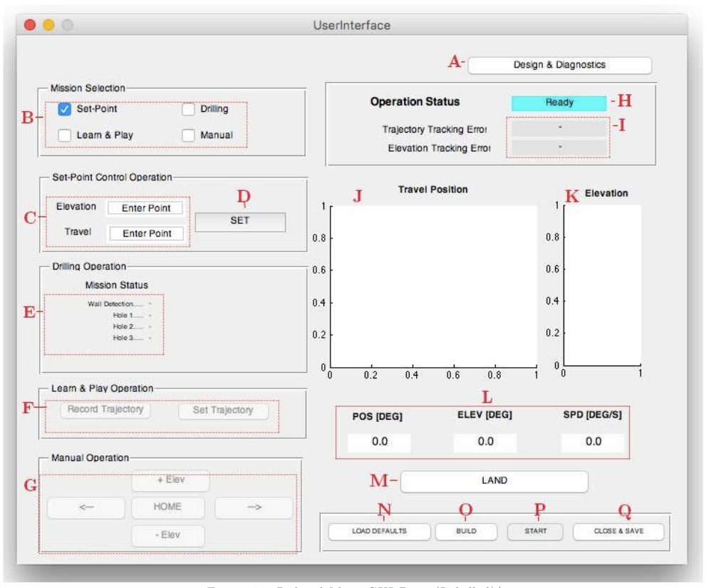Click the HOME manual operation button
This screenshot has width=716, height=588.
[x=167, y=507]
